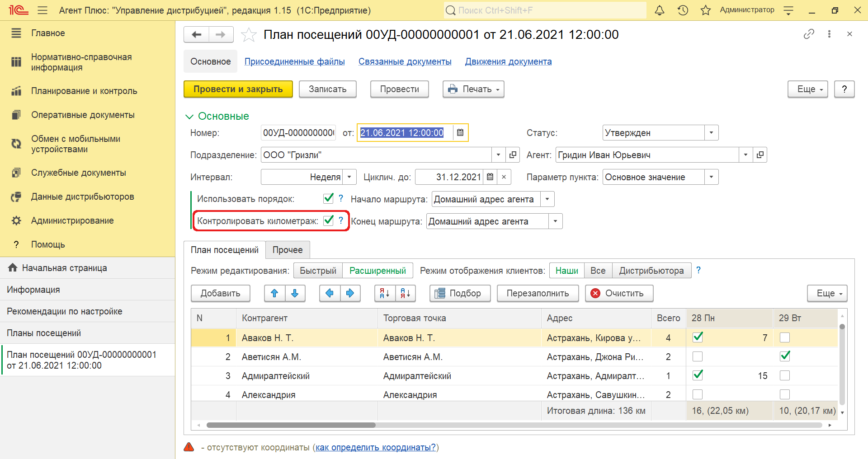Click help question mark near Дистрибьютора mode
The height and width of the screenshot is (459, 868).
click(x=698, y=270)
